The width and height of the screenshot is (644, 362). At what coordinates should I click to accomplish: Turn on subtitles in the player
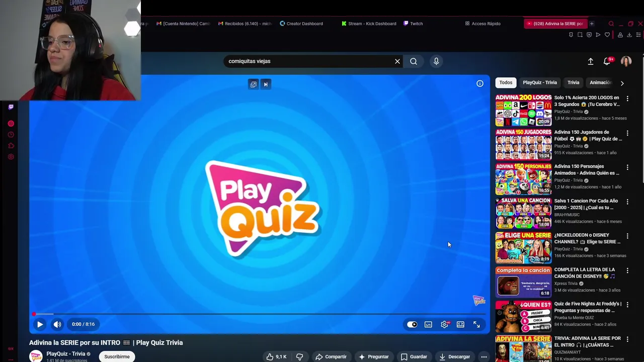pyautogui.click(x=428, y=324)
